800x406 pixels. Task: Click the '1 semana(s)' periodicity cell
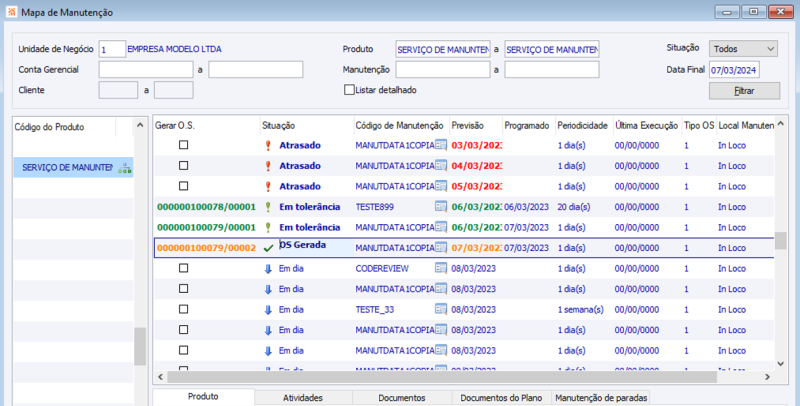click(581, 310)
